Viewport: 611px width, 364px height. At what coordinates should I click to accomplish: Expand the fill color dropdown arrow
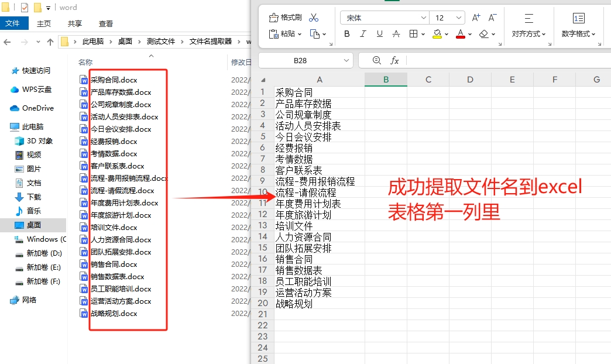[x=446, y=35]
